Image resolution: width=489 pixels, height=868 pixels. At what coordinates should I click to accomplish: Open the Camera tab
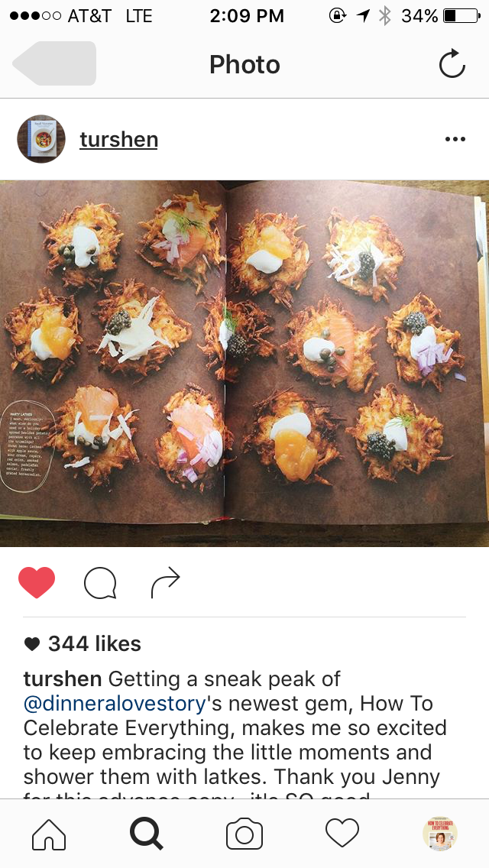(244, 834)
